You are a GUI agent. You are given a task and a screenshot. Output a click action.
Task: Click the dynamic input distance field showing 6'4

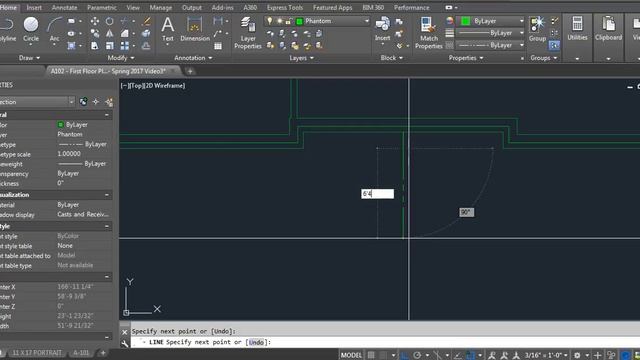click(x=378, y=194)
